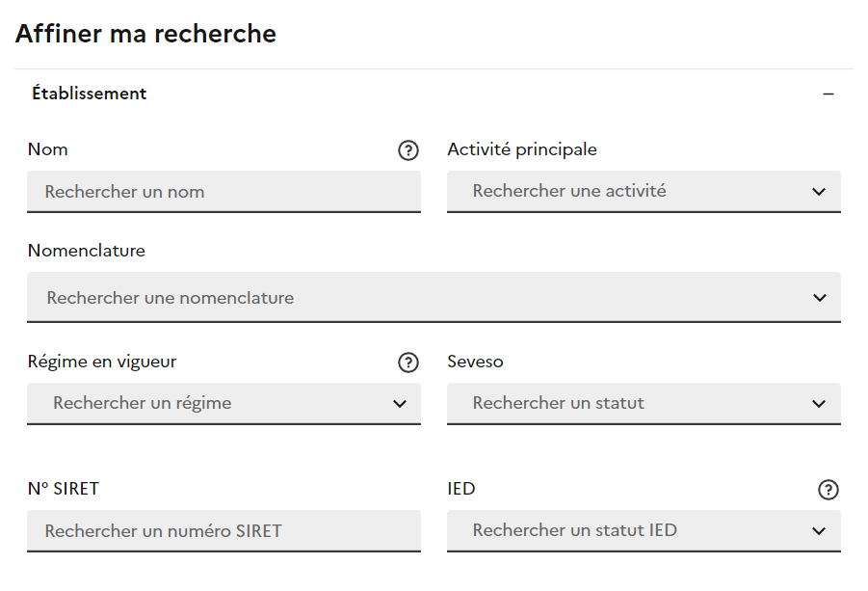
Task: Click the chevron arrow in Nomenclature field
Action: [819, 298]
